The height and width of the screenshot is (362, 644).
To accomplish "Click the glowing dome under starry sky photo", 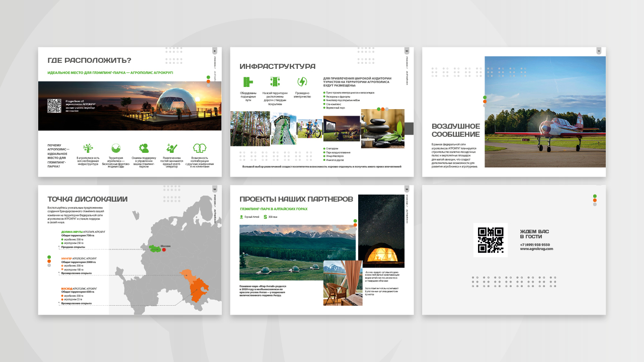I will click(x=381, y=231).
